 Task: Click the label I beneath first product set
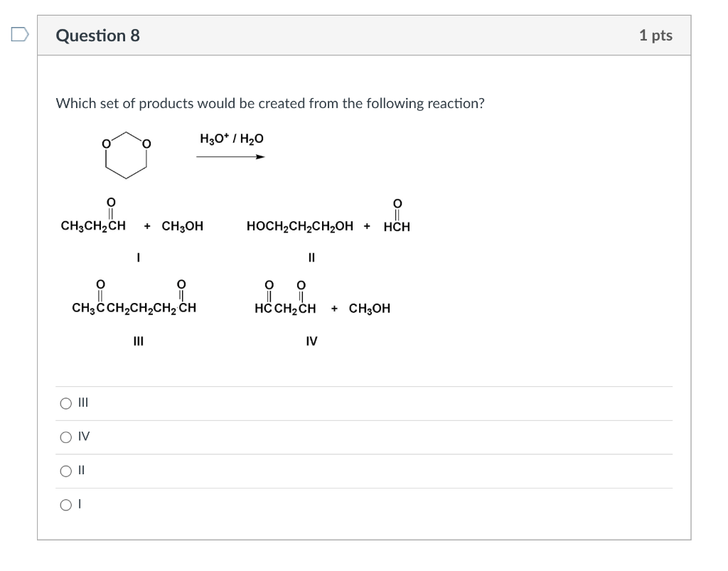(x=137, y=257)
